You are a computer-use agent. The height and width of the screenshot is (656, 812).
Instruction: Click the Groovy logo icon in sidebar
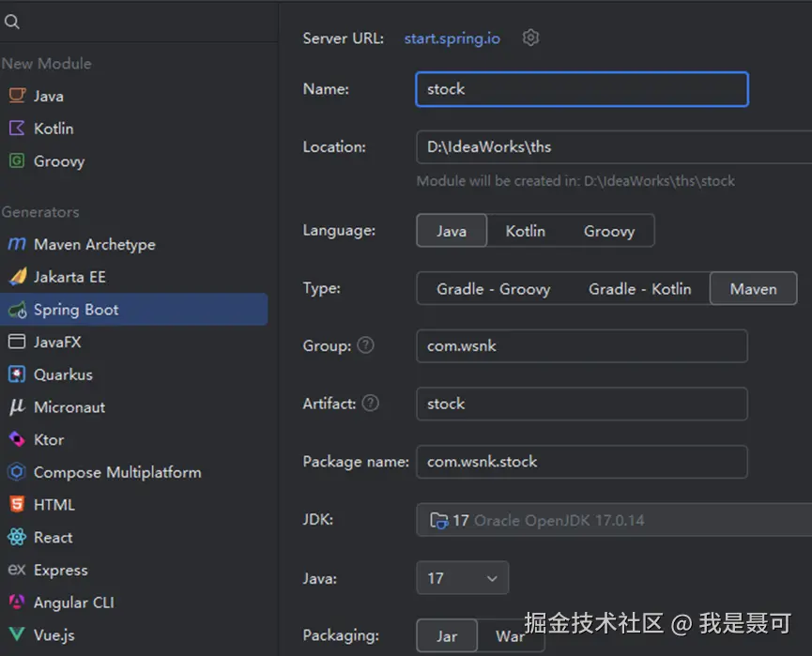17,161
